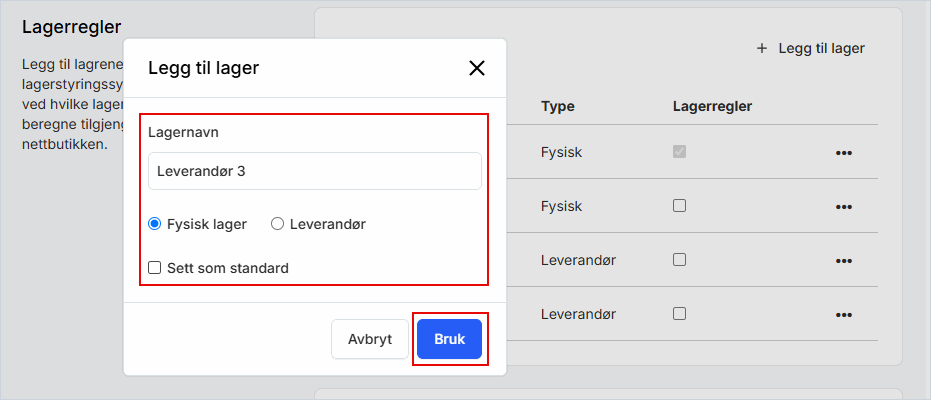931x400 pixels.
Task: Close the Legg til lager dialog
Action: pos(477,68)
